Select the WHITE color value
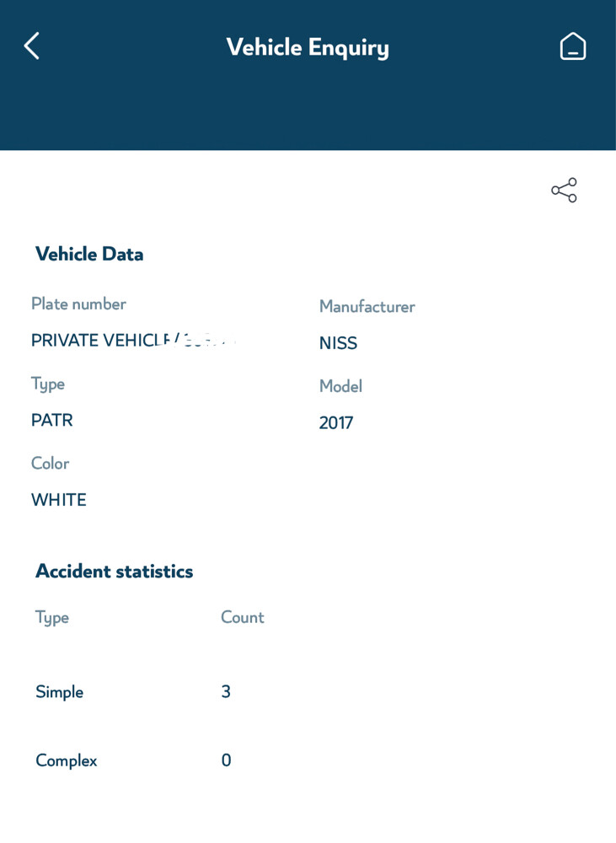 click(59, 500)
